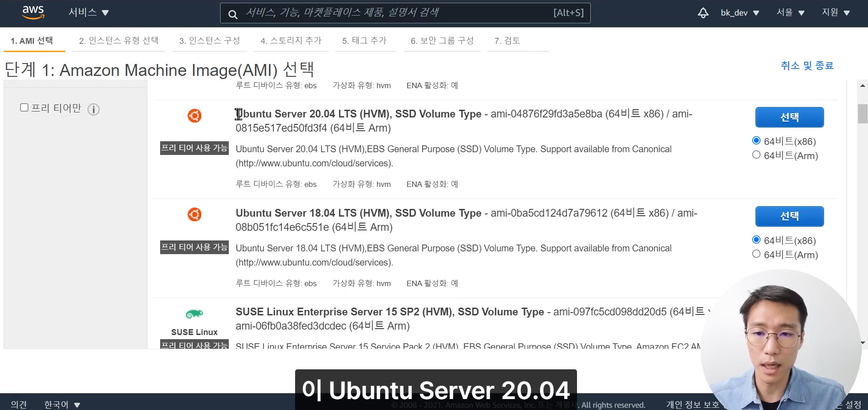Click the Ubuntu Server 20.04 LTS title
This screenshot has width=868, height=410.
[x=358, y=114]
